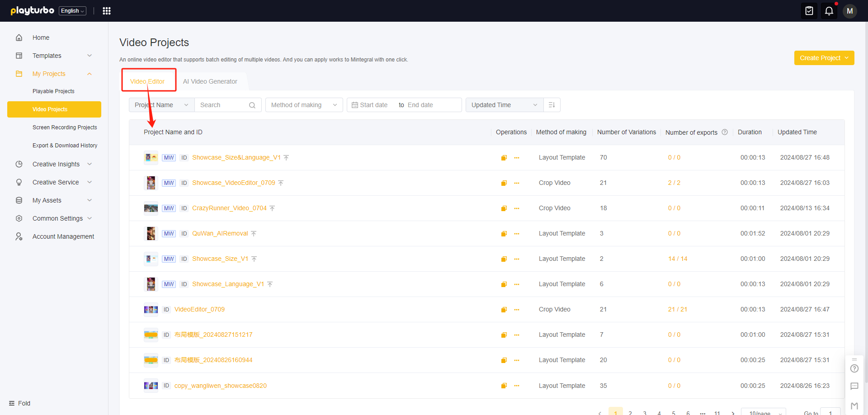Click copy icon for Showcase_Size&Language_V1 row
868x415 pixels.
click(x=504, y=158)
